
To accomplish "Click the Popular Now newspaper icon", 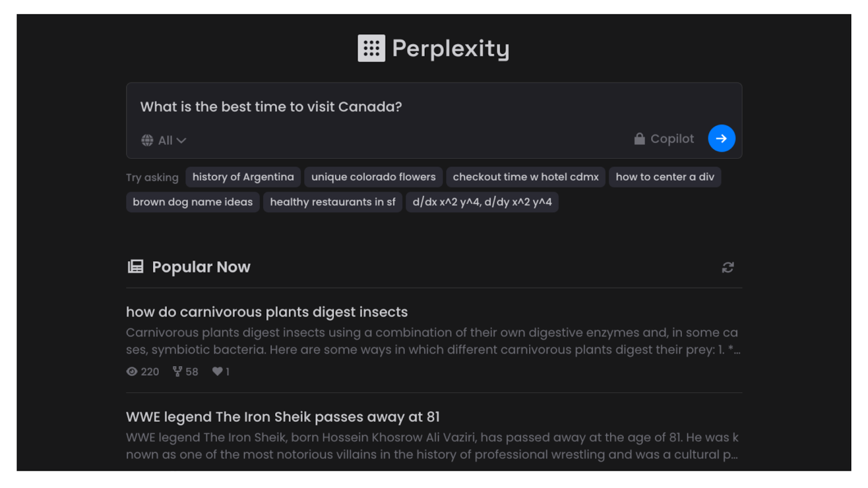I will (x=136, y=267).
